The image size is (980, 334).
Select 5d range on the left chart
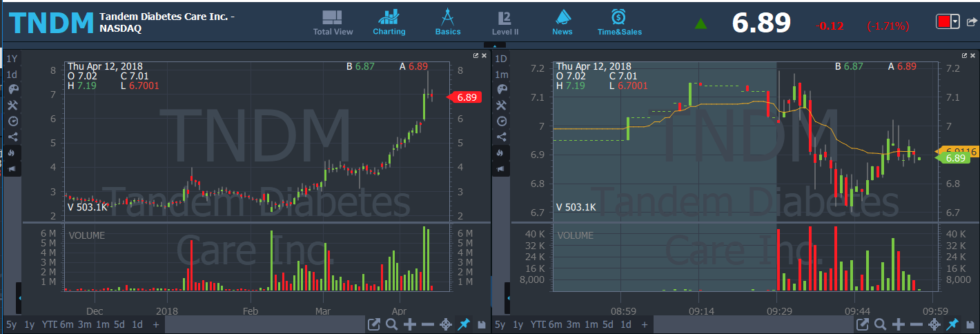coord(119,324)
